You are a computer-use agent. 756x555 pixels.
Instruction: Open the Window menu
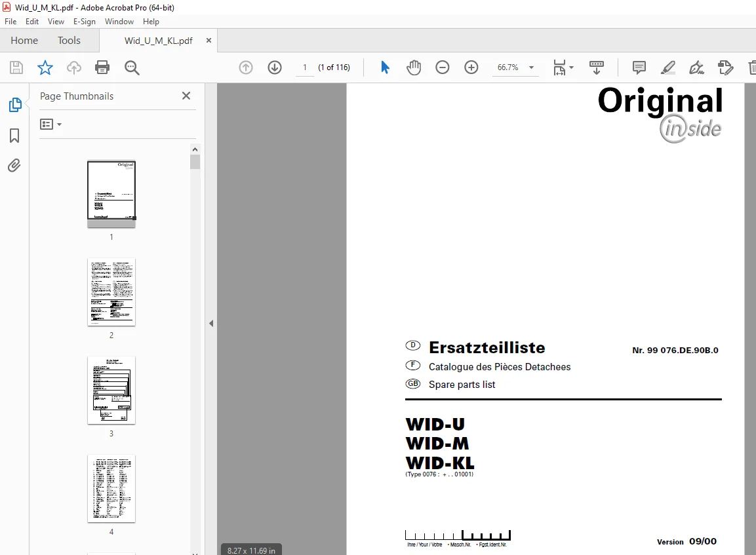click(x=119, y=22)
